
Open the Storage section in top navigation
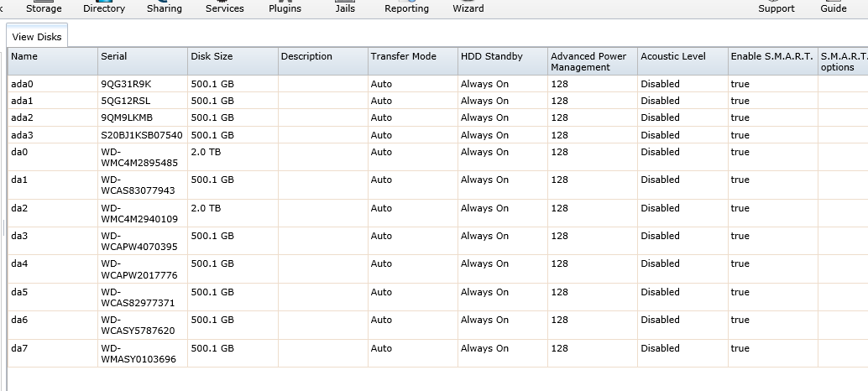pyautogui.click(x=44, y=8)
